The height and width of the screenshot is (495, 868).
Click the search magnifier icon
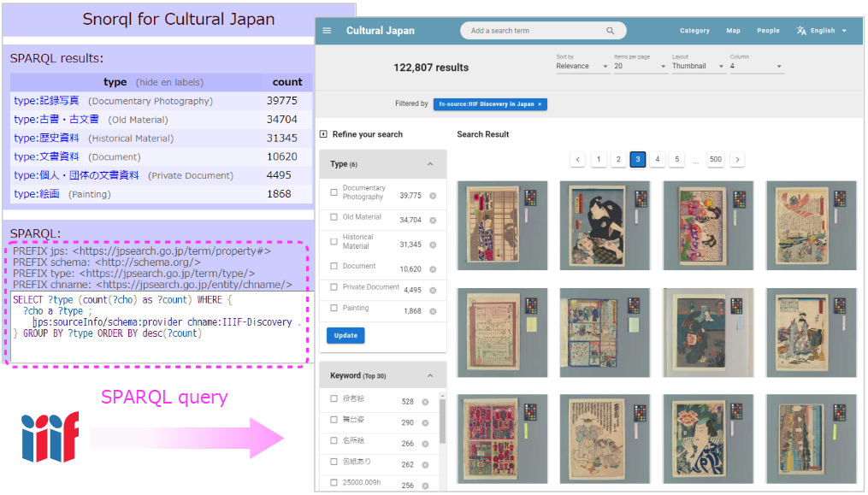click(x=610, y=31)
